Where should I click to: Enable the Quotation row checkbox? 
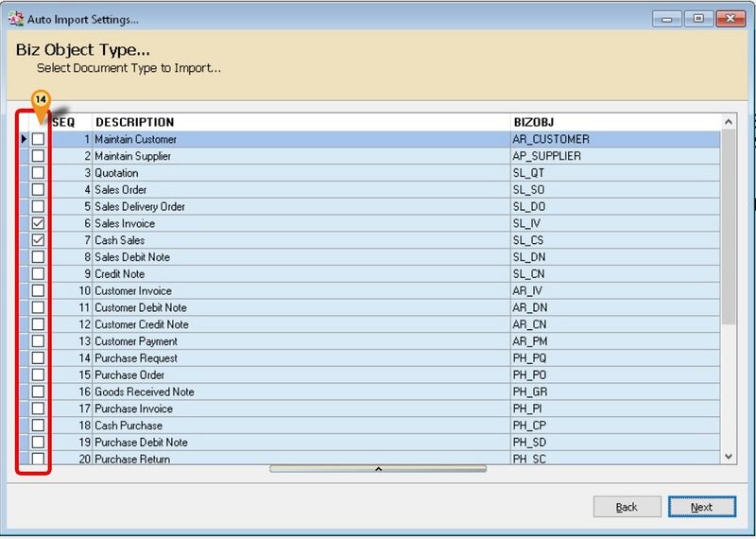[x=39, y=174]
